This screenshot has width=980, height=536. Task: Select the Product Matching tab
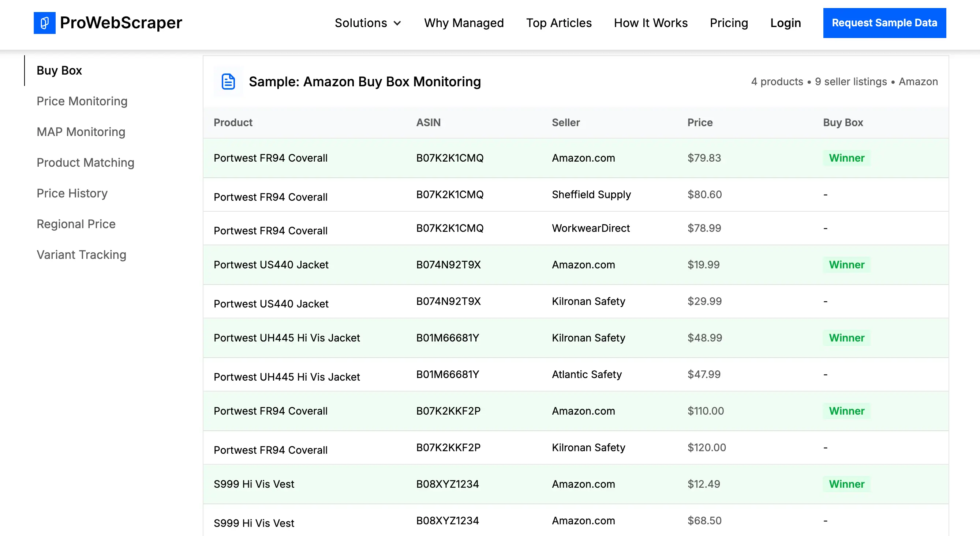tap(85, 163)
